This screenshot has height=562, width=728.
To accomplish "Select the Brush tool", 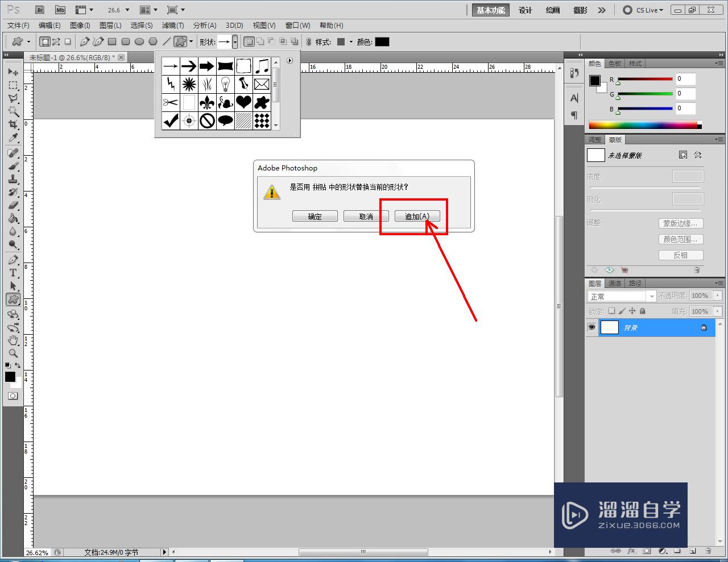I will 13,166.
